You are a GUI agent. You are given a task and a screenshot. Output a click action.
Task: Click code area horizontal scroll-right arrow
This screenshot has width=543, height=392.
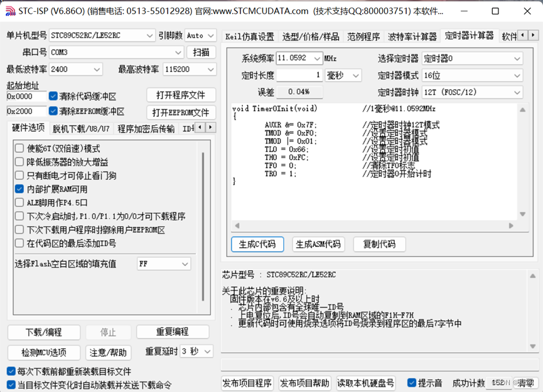(x=511, y=226)
